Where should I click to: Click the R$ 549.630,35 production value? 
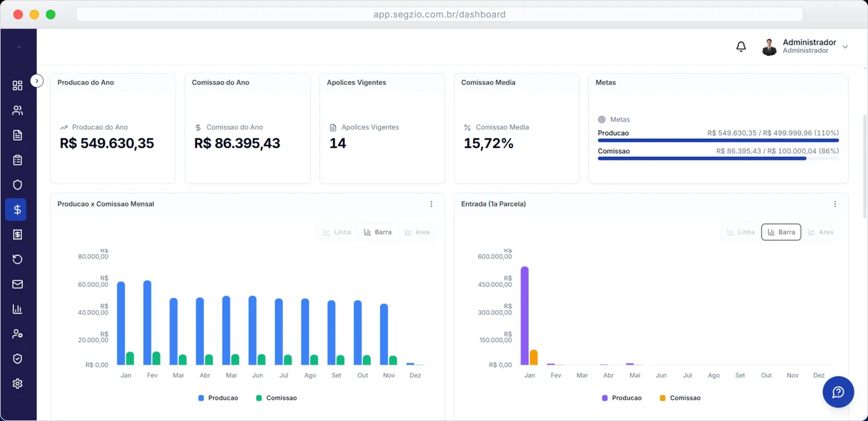(107, 143)
